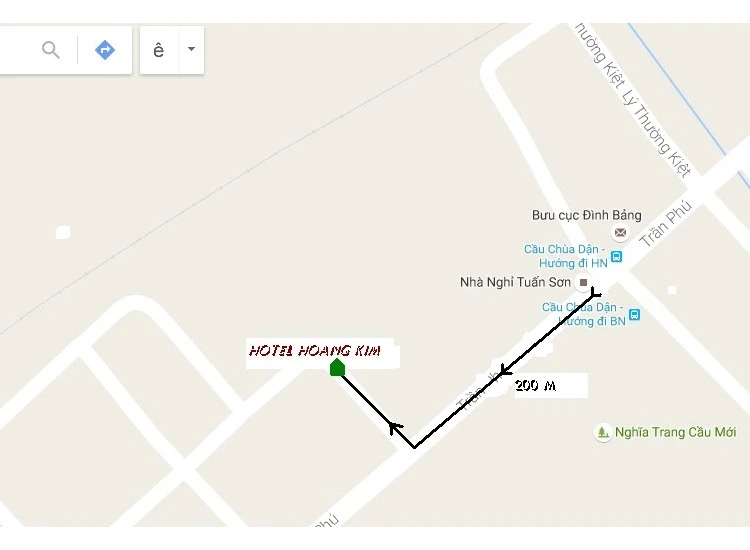Click the Trần Phú street name near the post office
The height and width of the screenshot is (550, 750).
pyautogui.click(x=666, y=223)
